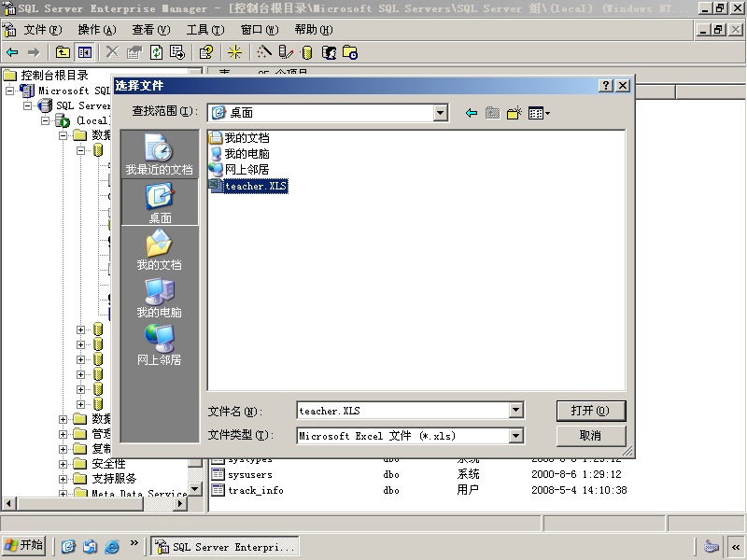Select 我的电脑 in the places bar
747x560 pixels.
pyautogui.click(x=159, y=298)
